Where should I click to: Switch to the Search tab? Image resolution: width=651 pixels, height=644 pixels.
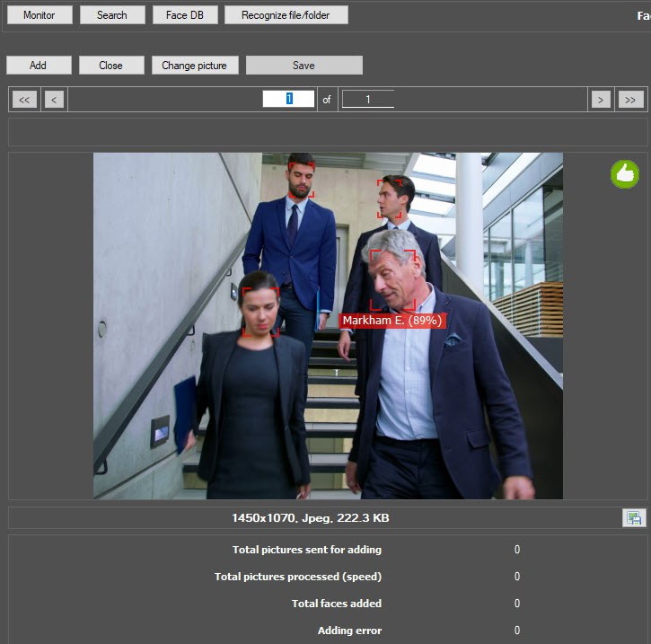112,15
